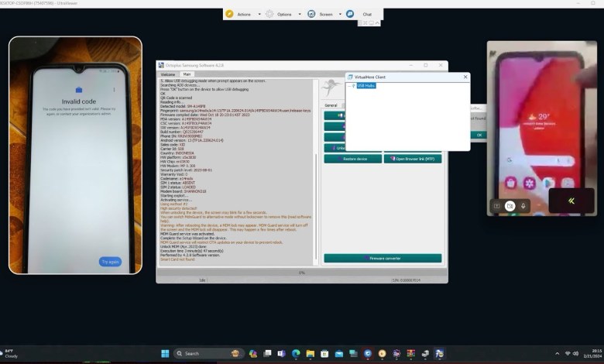Image resolution: width=604 pixels, height=364 pixels.
Task: Click Open Browser link (MTP) button
Action: 413,159
